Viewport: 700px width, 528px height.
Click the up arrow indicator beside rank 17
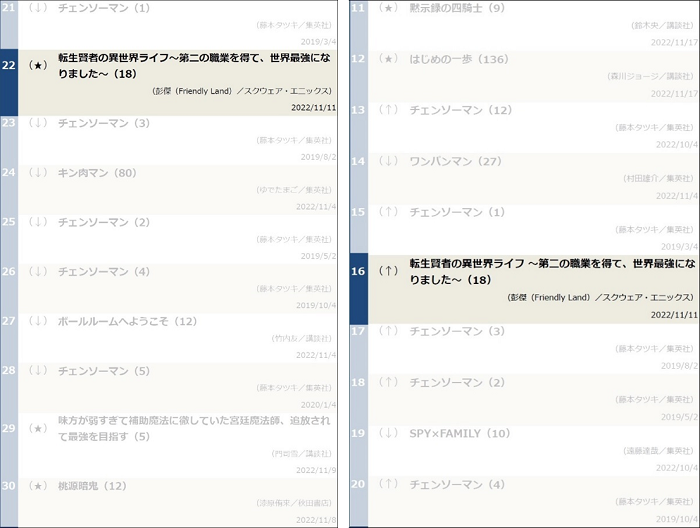point(388,331)
